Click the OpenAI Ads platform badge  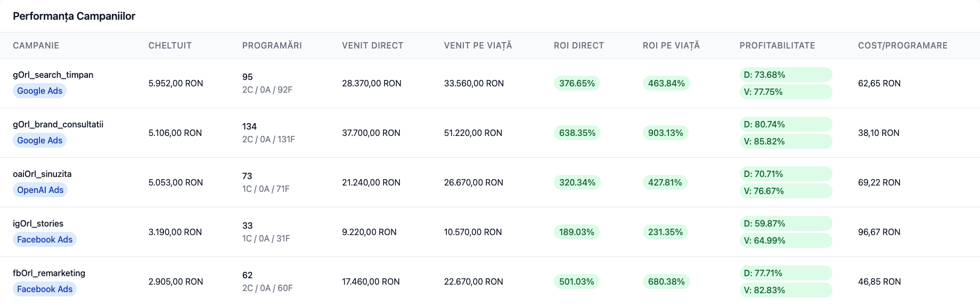pyautogui.click(x=40, y=190)
